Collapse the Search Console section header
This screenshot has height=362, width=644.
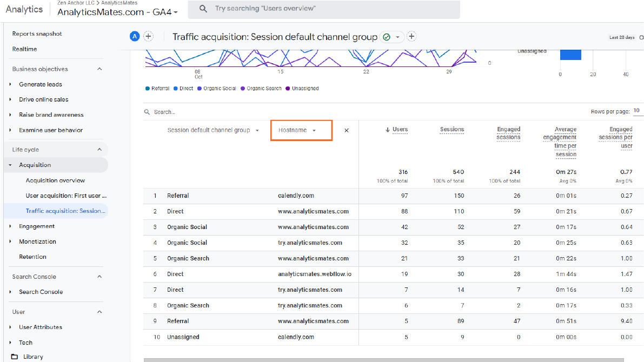pyautogui.click(x=99, y=277)
